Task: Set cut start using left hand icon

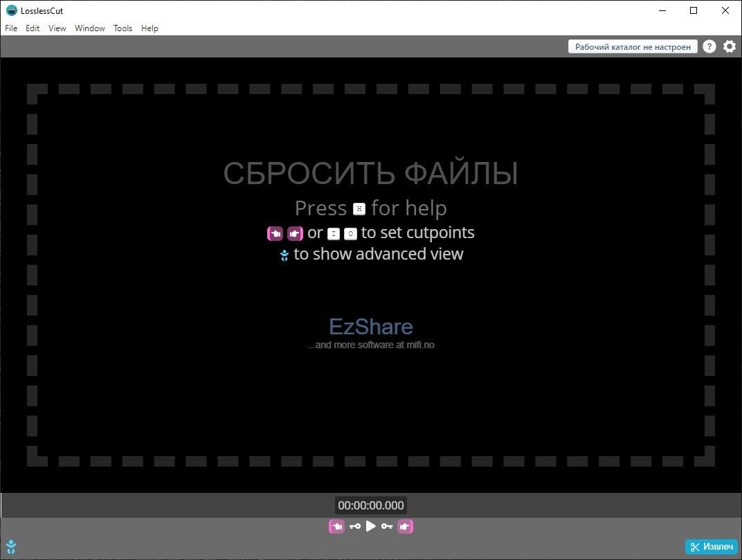Action: pyautogui.click(x=336, y=527)
